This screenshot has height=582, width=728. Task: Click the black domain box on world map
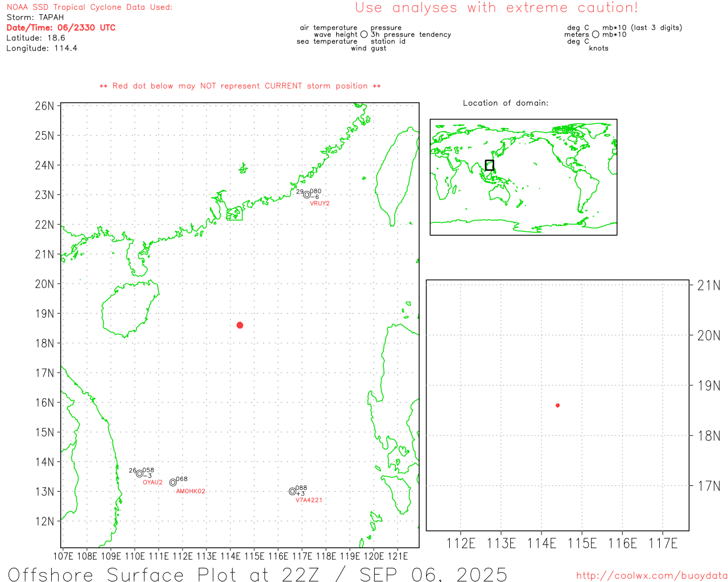pos(489,165)
